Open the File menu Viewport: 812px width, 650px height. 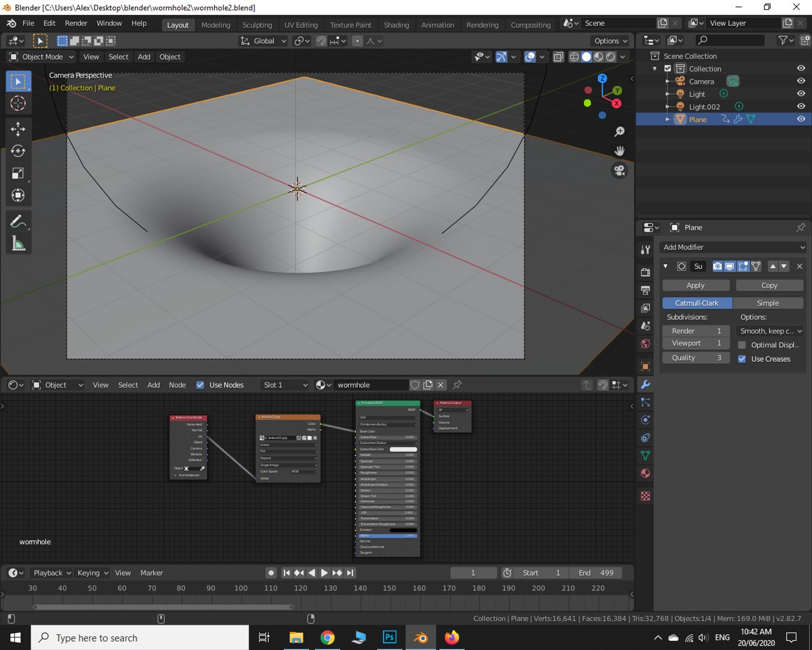(28, 23)
